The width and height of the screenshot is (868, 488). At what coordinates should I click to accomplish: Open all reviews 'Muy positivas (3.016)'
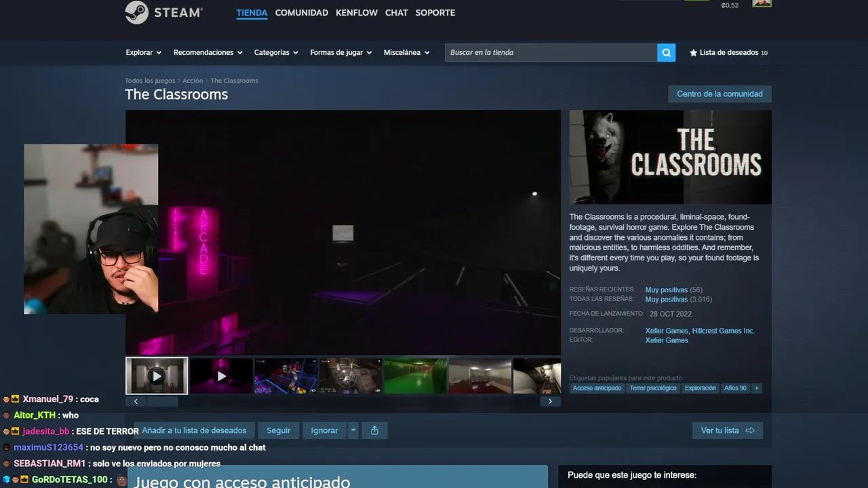click(678, 300)
